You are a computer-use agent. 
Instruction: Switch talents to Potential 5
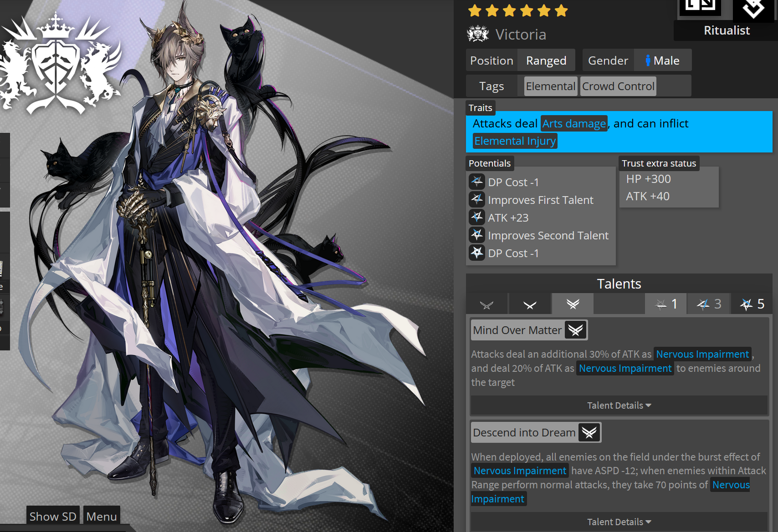point(752,304)
